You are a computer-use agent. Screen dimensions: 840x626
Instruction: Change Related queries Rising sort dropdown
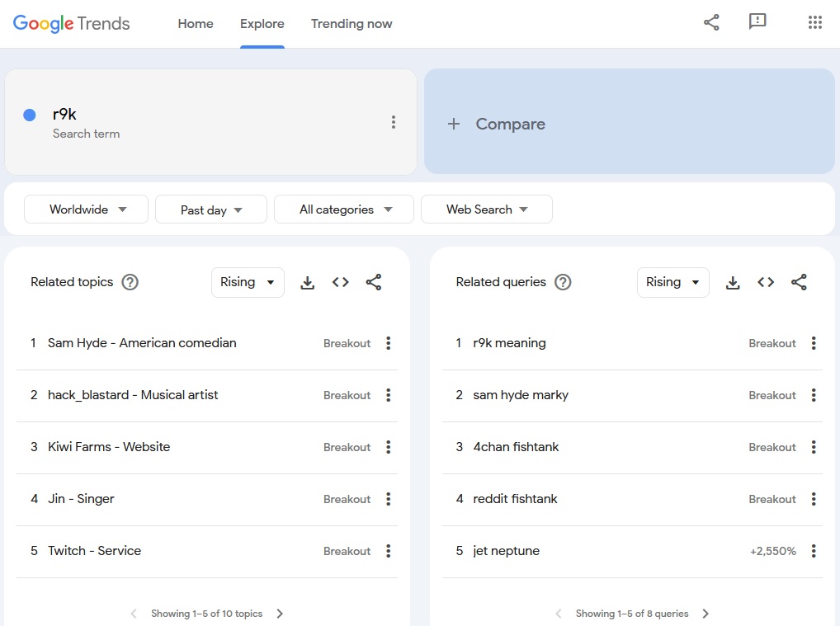pyautogui.click(x=672, y=282)
